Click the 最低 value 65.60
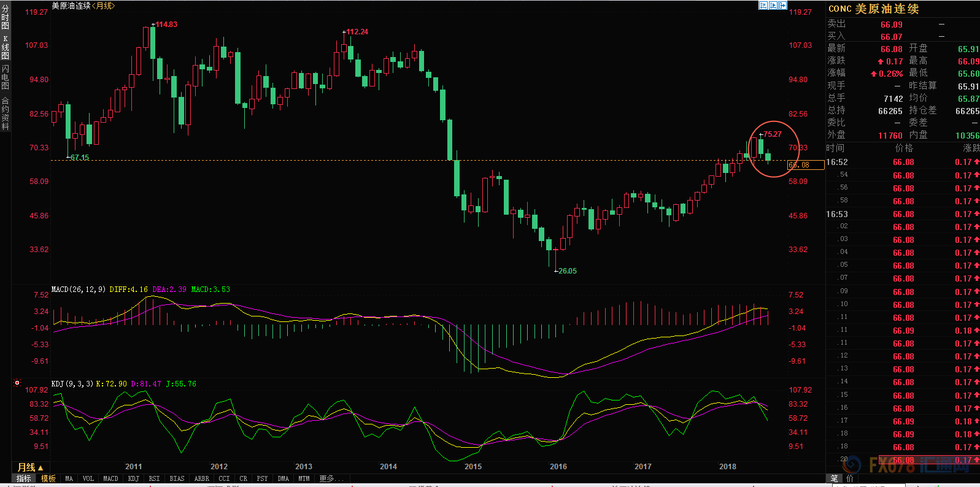 (968, 74)
